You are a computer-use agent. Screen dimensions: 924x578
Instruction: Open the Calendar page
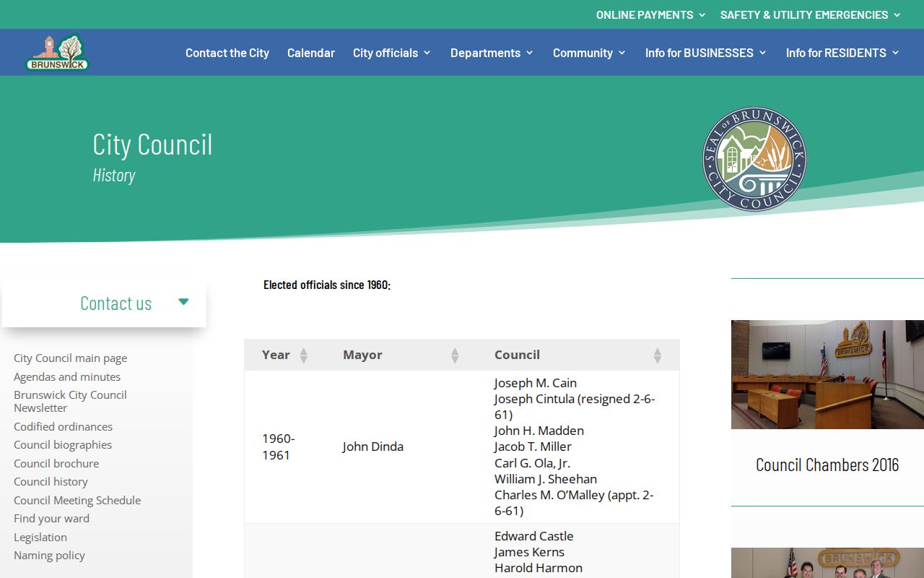coord(311,53)
